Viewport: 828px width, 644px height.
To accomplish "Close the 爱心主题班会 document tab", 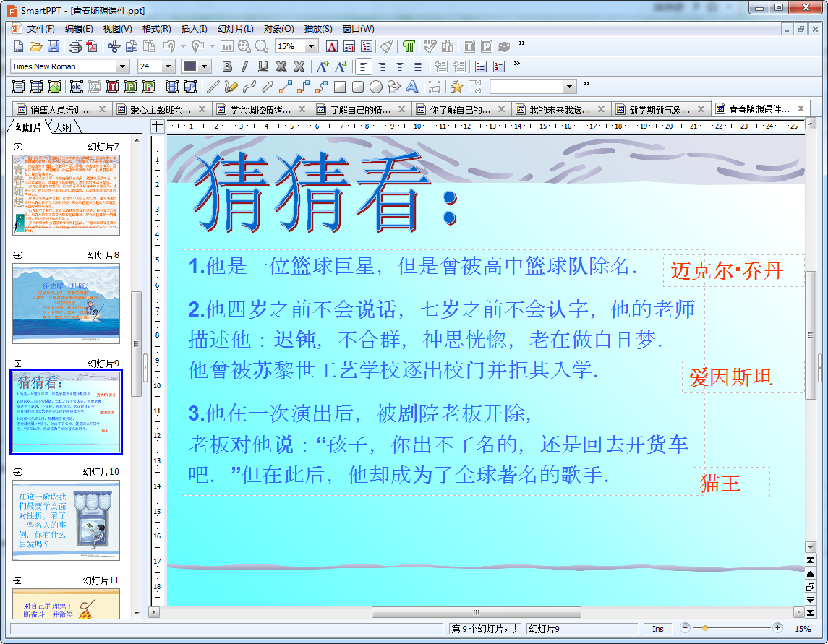I will 202,109.
